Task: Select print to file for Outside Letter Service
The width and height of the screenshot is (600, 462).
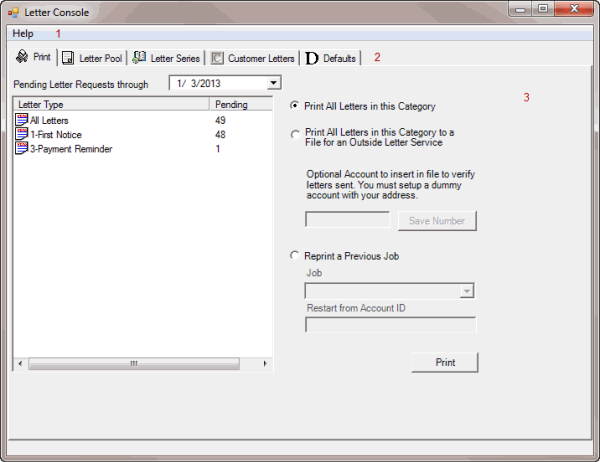Action: (294, 133)
